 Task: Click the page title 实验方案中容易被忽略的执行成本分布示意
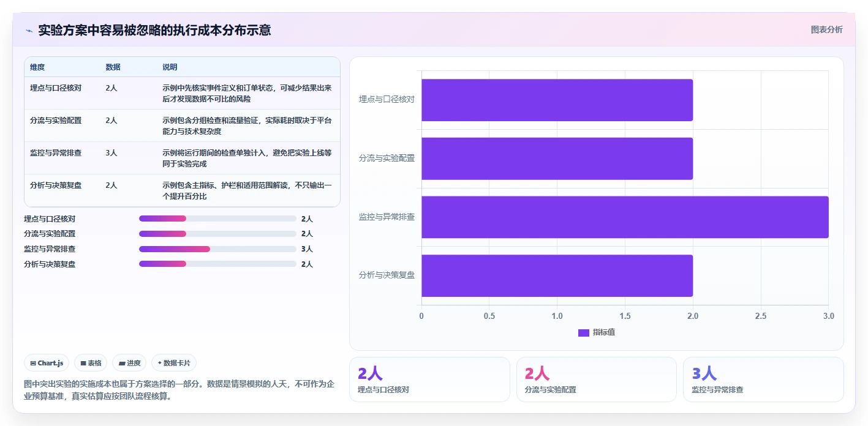pyautogui.click(x=154, y=30)
